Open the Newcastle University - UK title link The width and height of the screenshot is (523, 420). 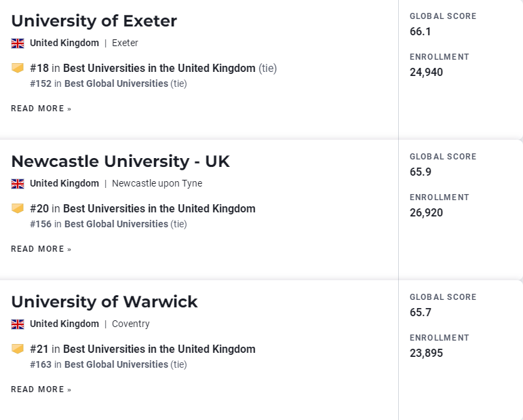121,161
